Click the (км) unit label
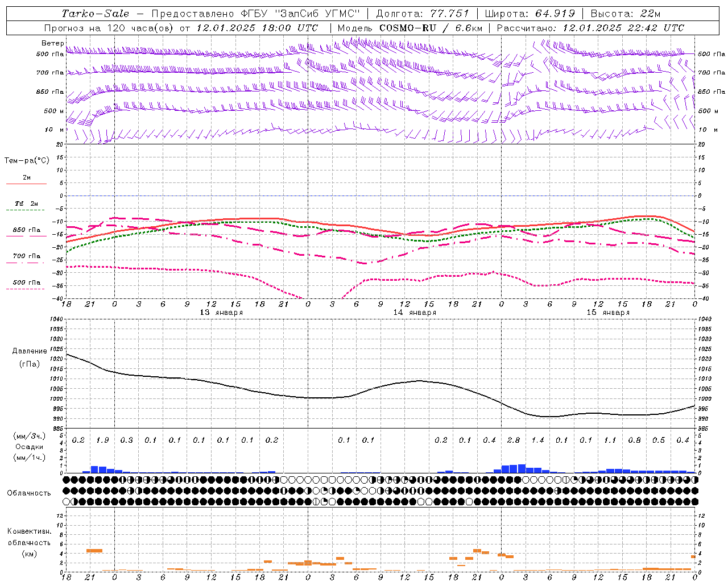The height and width of the screenshot is (582, 728). (x=29, y=554)
